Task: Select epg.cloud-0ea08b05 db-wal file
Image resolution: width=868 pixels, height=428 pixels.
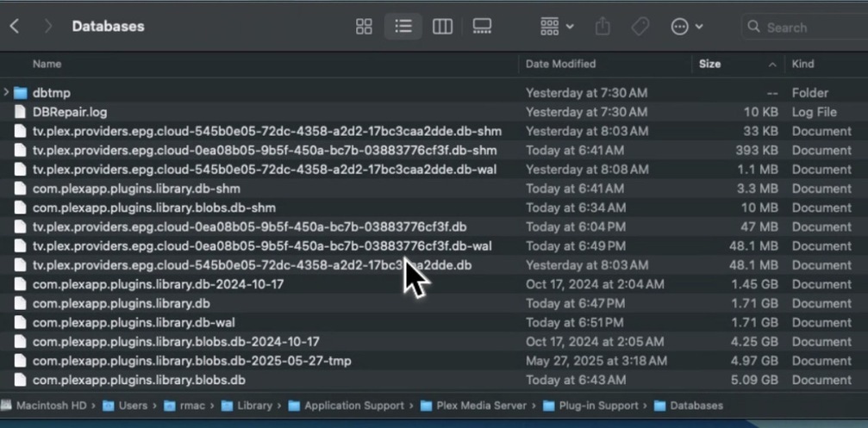Action: tap(262, 246)
